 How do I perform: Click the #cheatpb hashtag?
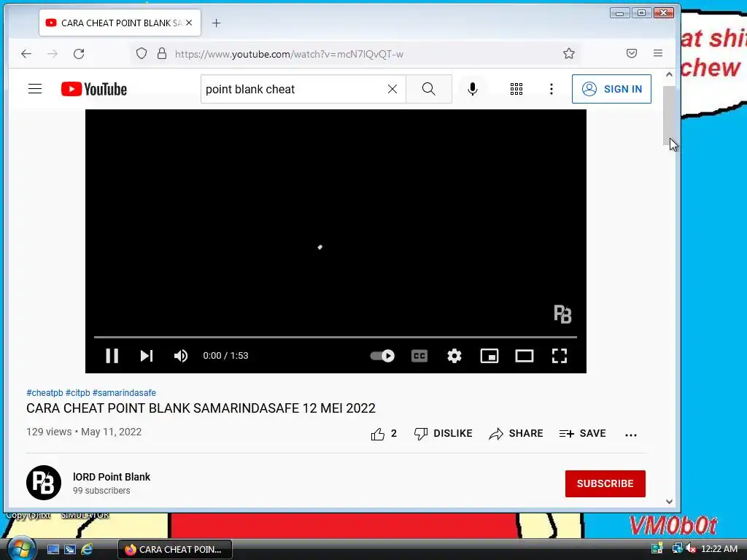coord(44,393)
